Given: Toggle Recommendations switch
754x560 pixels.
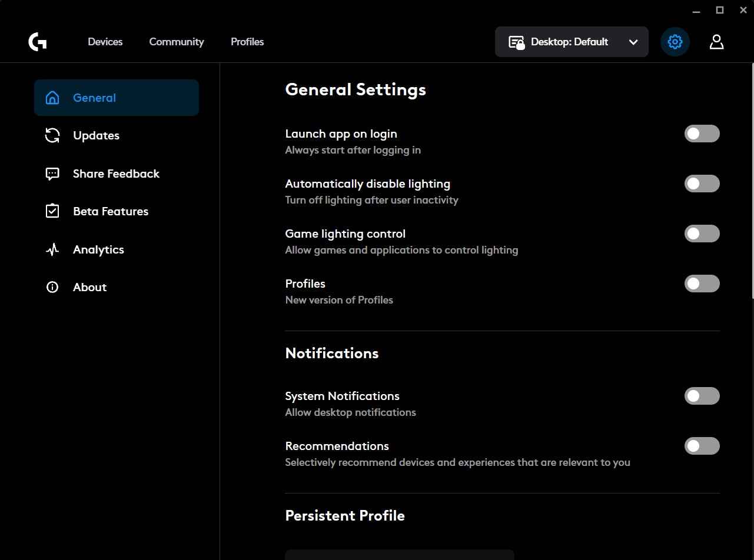Looking at the screenshot, I should pyautogui.click(x=702, y=446).
